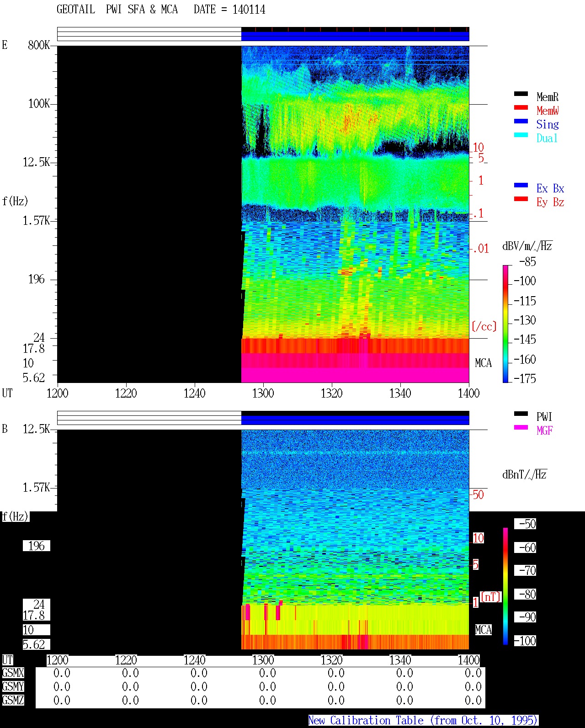Click the GSMZ row label
The image size is (585, 728).
pyautogui.click(x=13, y=700)
